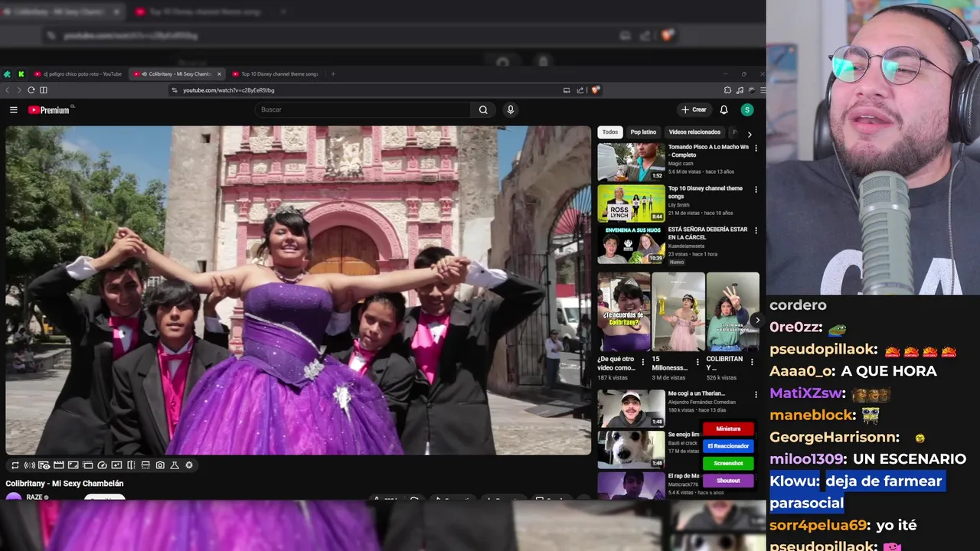Select the Pop latino filter chip
Screen dimensions: 980x551
coord(643,132)
